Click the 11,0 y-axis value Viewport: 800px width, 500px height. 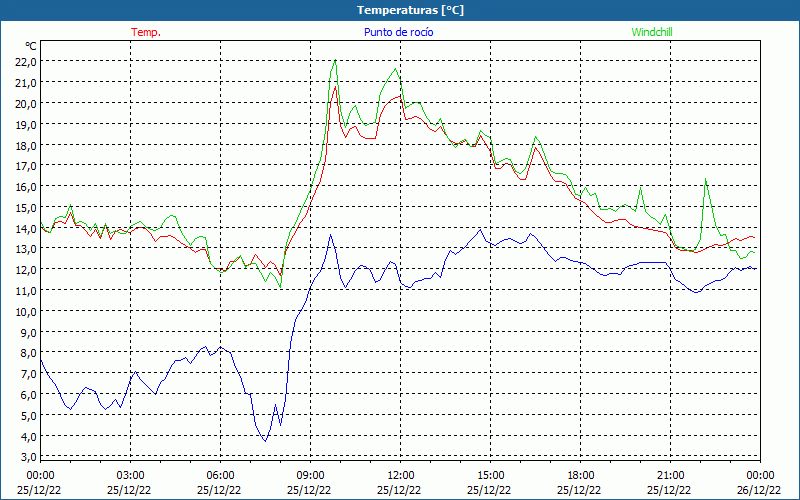[x=26, y=290]
